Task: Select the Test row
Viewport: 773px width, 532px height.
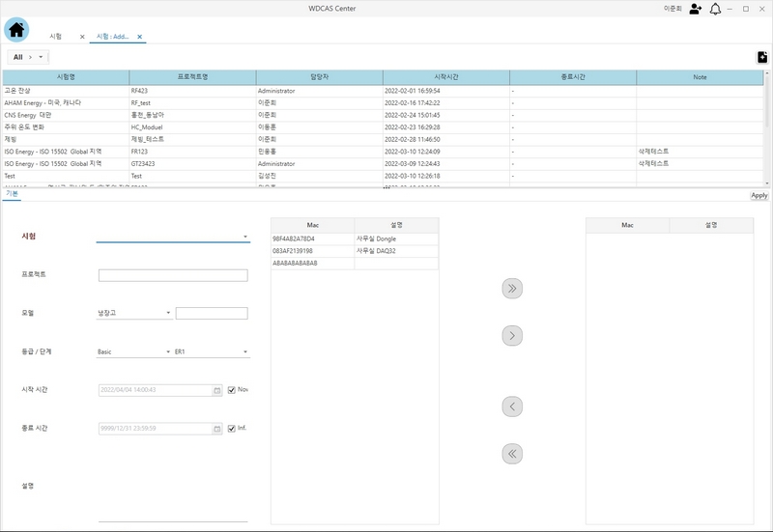Action: point(383,176)
